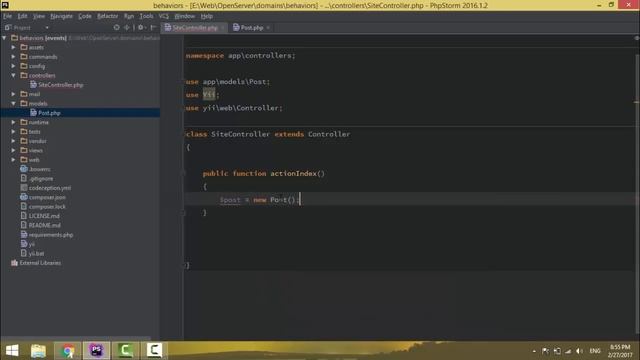Hide the Project tool window
The width and height of the screenshot is (640, 360).
coord(153,27)
